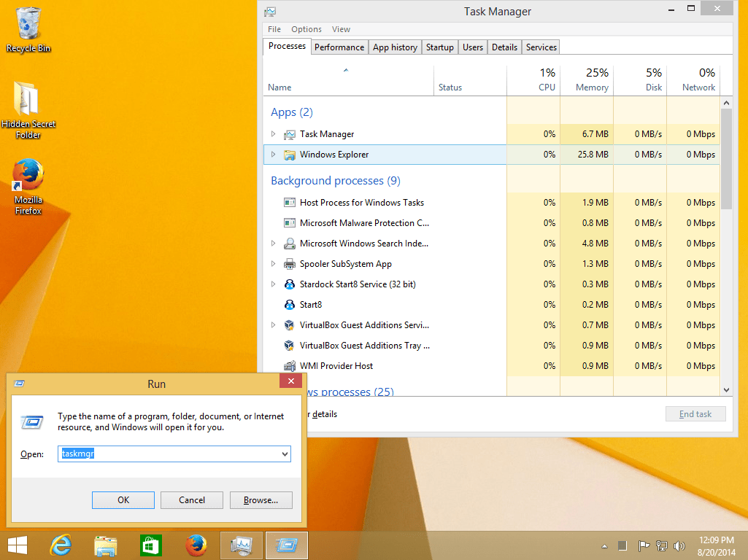Open the Recycle Bin desktop icon
This screenshot has height=560, width=748.
tap(28, 28)
